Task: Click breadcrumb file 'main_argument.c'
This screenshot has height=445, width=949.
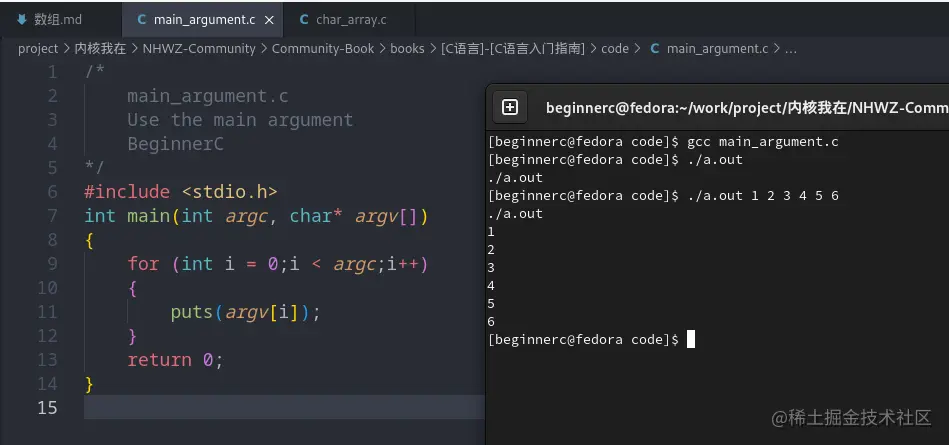Action: (717, 48)
